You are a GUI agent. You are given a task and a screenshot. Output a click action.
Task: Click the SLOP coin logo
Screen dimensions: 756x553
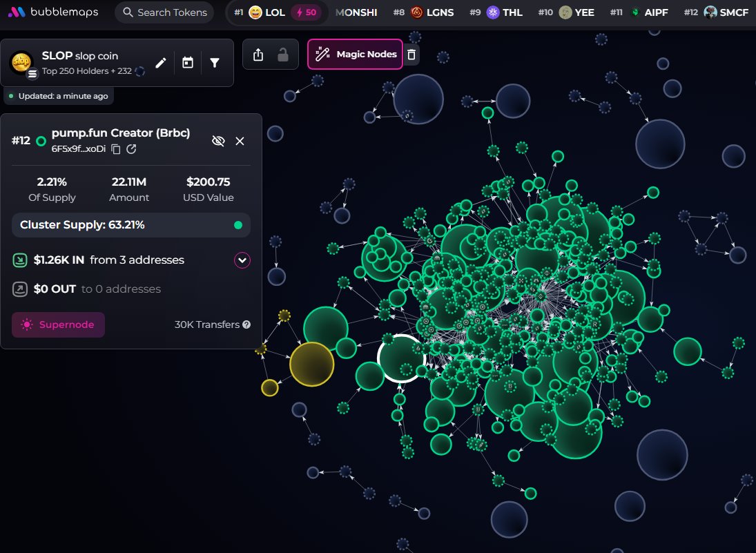[21, 63]
